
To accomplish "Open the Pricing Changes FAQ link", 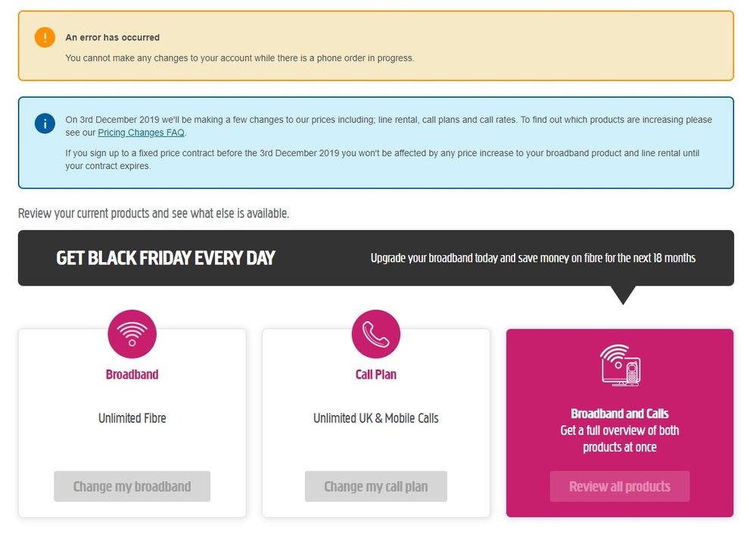I will [x=141, y=133].
